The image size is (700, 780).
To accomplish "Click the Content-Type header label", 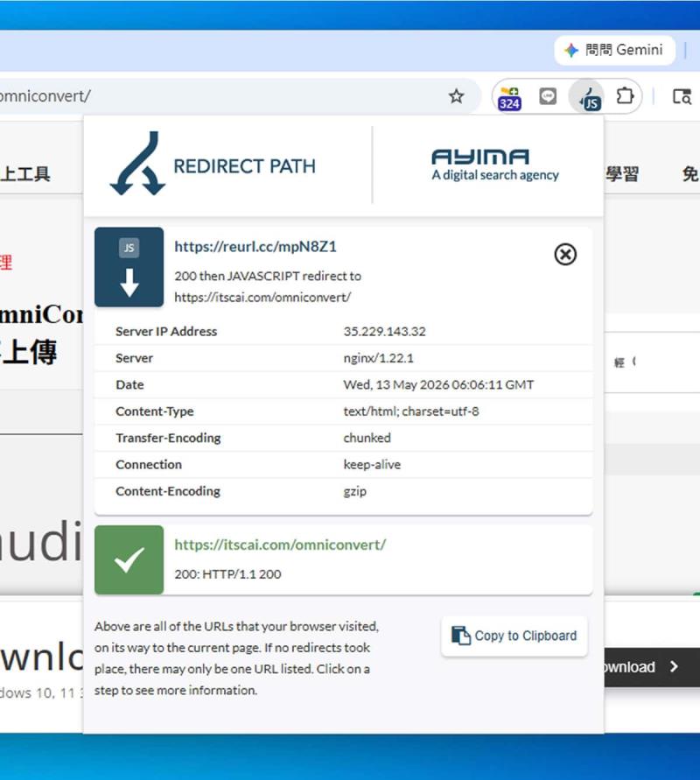I will (x=155, y=411).
